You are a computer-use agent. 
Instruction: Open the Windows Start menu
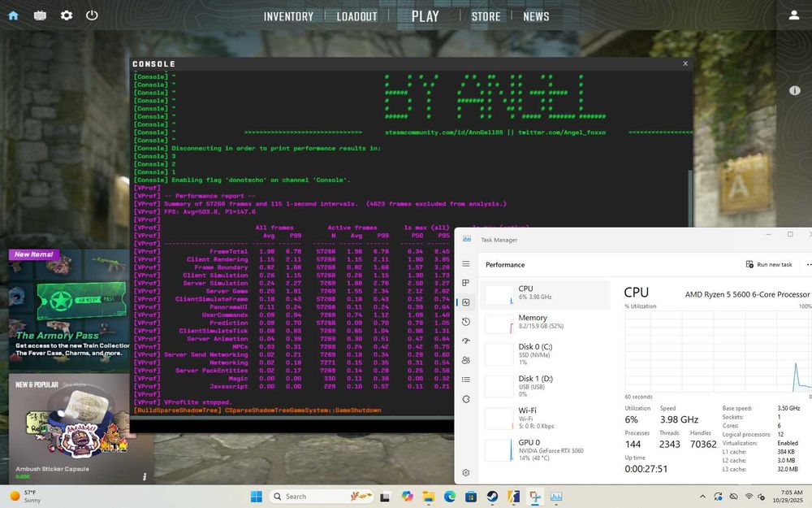pos(256,497)
